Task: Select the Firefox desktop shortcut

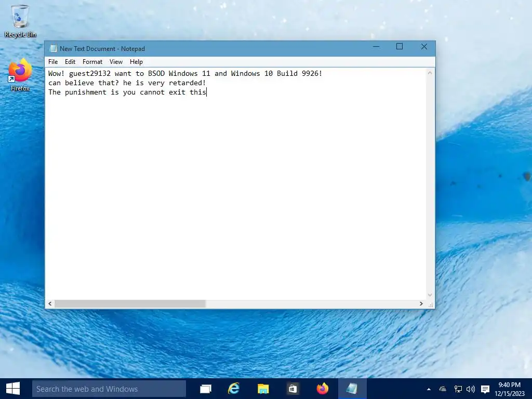Action: [20, 75]
